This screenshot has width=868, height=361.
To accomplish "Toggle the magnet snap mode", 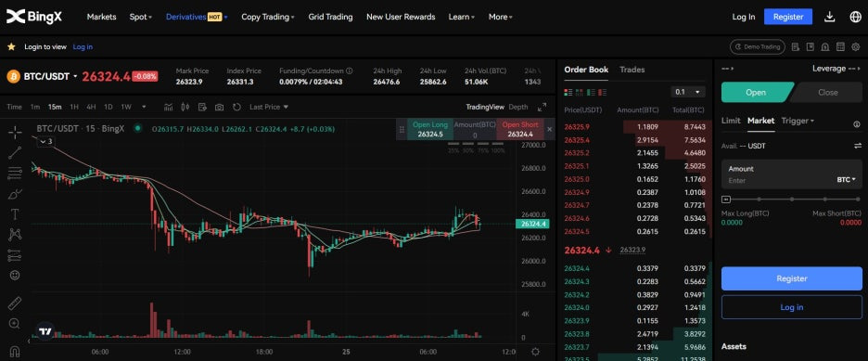I will pos(15,352).
